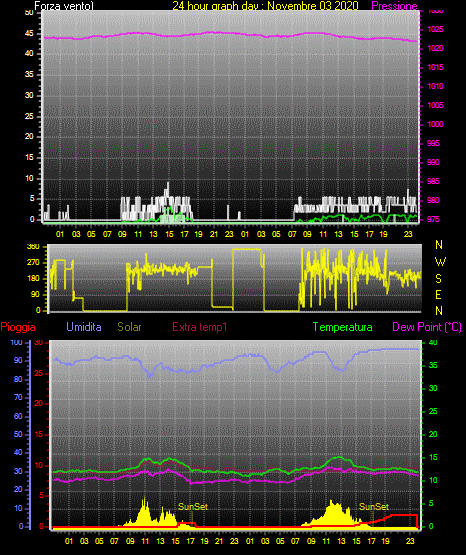Click the second SunSet marker
The height and width of the screenshot is (555, 466).
pos(374,507)
